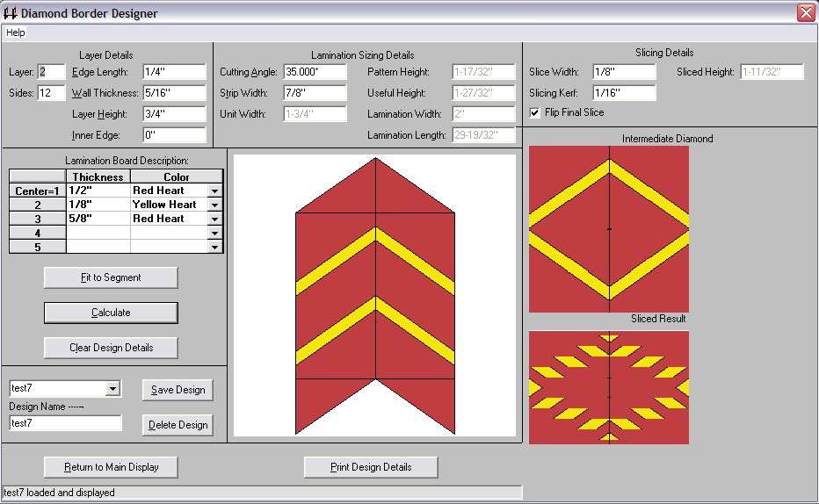Click the Sliced Result preview image
819x504 pixels.
[x=609, y=387]
